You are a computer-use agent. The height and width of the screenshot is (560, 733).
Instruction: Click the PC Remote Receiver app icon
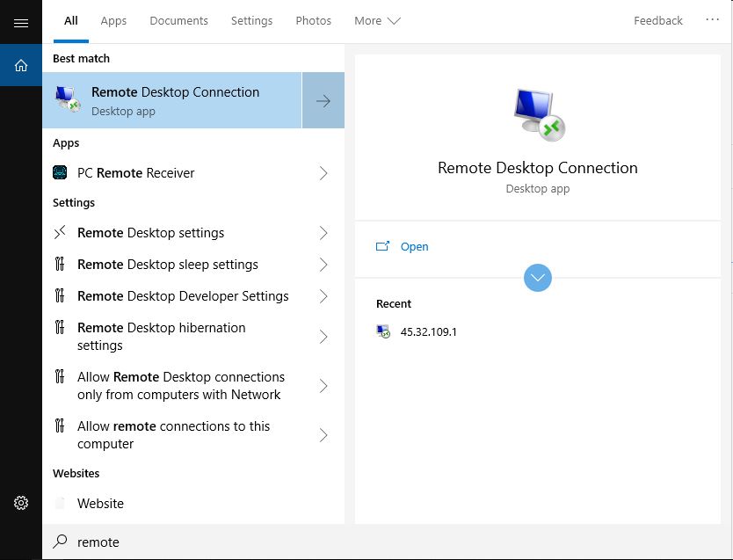point(60,172)
